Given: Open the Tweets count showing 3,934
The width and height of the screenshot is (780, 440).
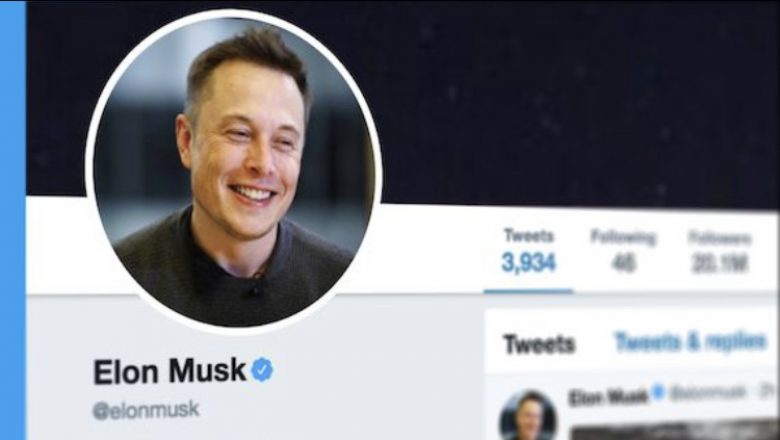Looking at the screenshot, I should 528,251.
